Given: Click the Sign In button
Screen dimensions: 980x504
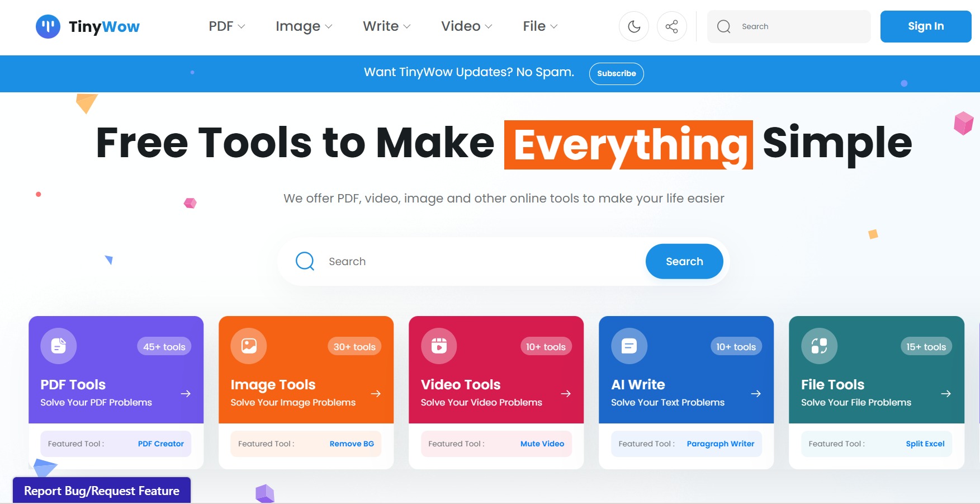Looking at the screenshot, I should 926,26.
